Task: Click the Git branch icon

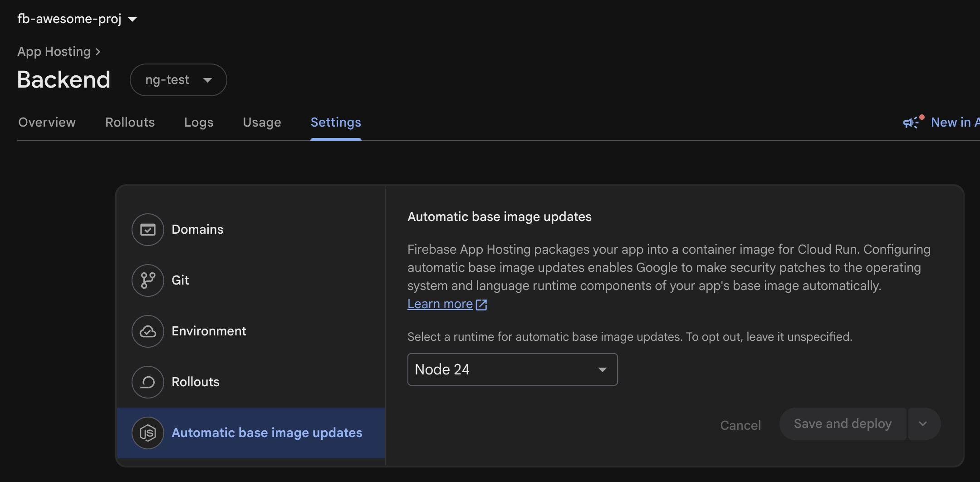Action: click(148, 280)
